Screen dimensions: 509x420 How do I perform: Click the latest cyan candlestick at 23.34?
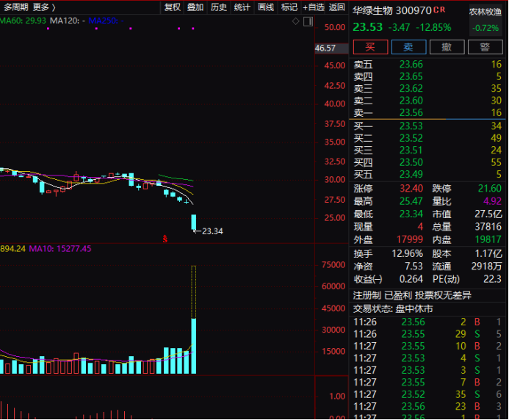click(x=194, y=221)
